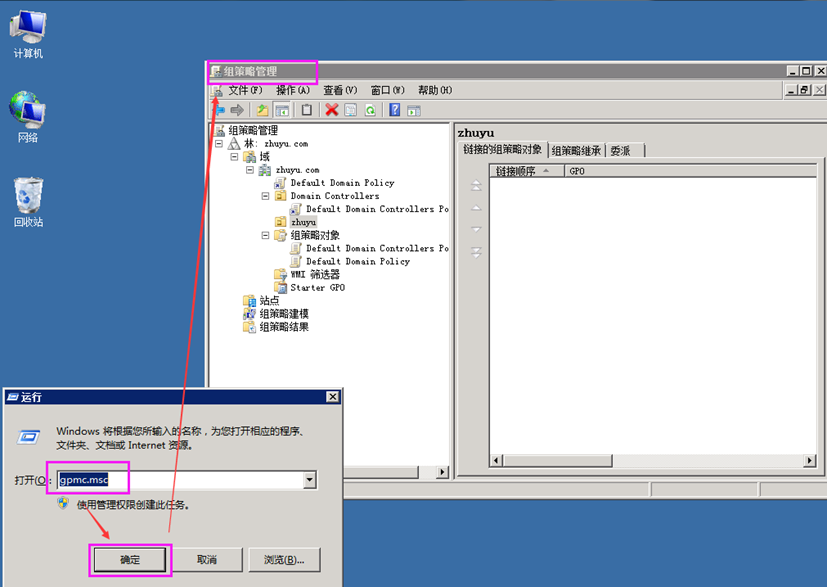
Task: Click right pane scrollbar right arrow
Action: pyautogui.click(x=810, y=460)
